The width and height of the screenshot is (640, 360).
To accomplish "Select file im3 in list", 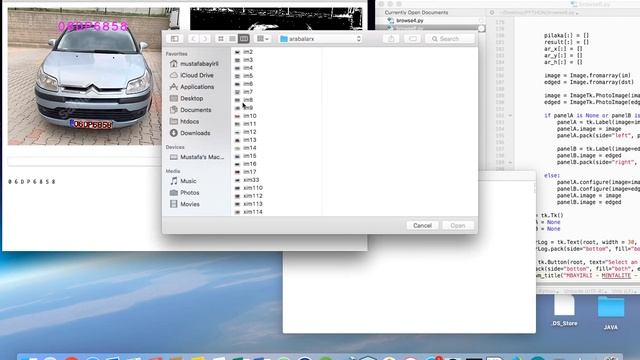I will tap(244, 60).
